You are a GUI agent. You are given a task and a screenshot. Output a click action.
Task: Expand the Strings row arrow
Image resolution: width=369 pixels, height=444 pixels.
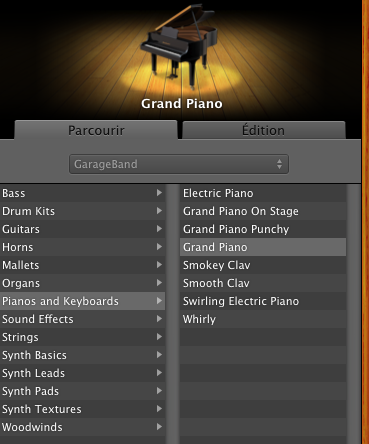click(x=159, y=337)
